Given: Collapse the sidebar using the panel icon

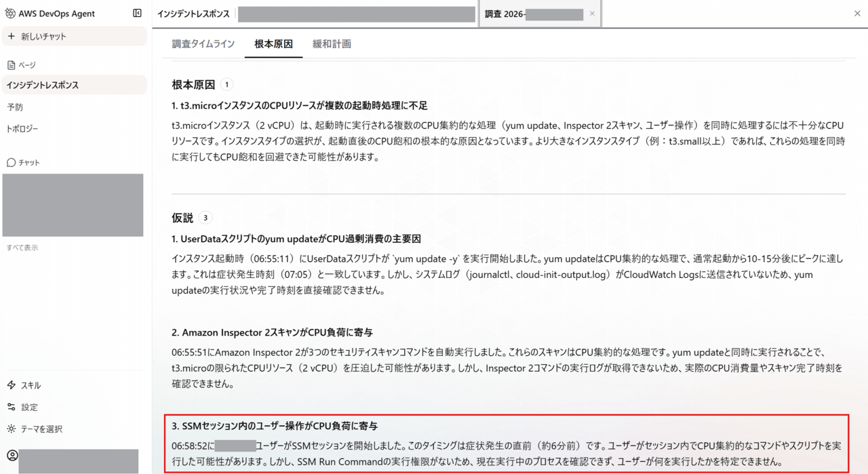Looking at the screenshot, I should pos(137,14).
